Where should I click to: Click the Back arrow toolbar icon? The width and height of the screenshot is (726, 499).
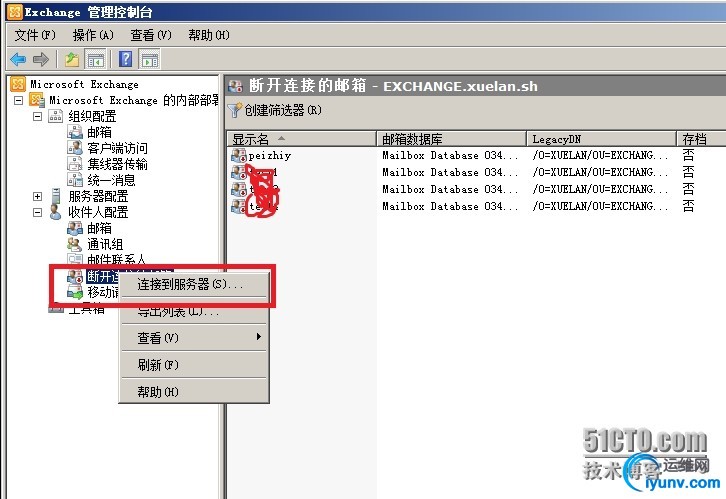click(x=18, y=59)
